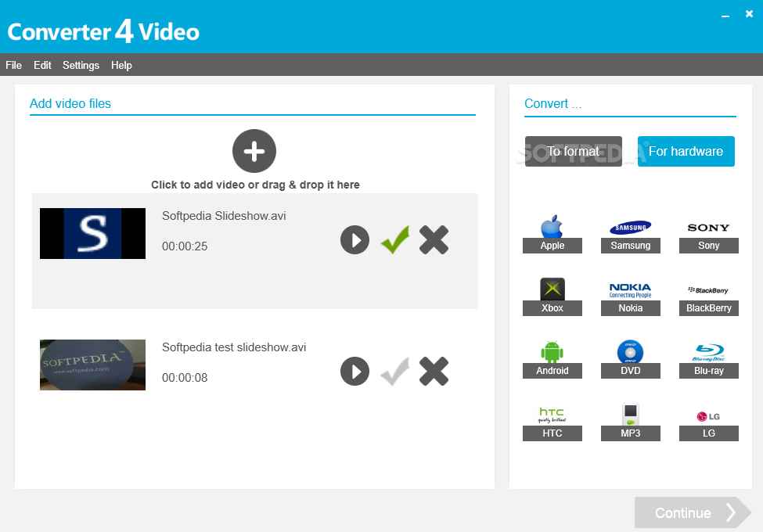Play Softpedia Slideshow.avi preview

tap(355, 239)
